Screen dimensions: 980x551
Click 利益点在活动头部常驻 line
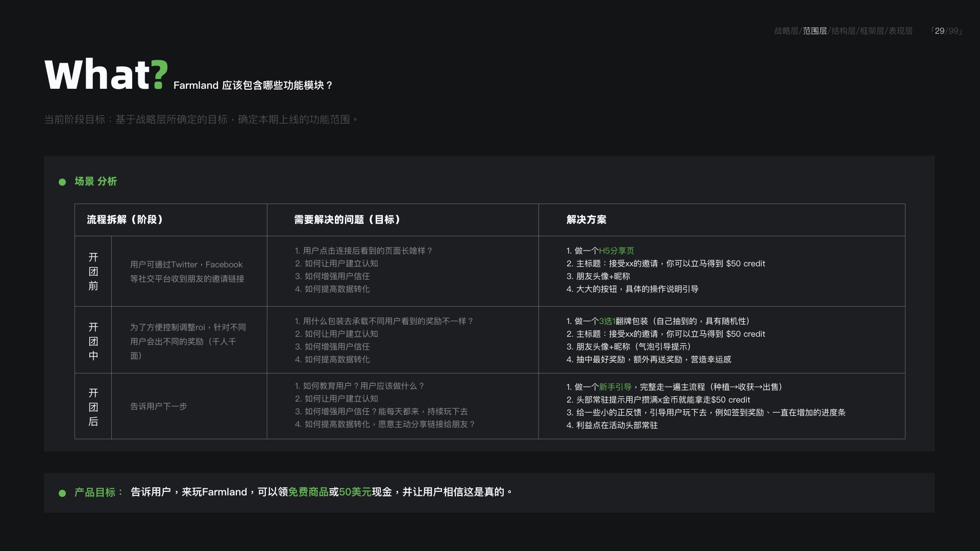612,425
